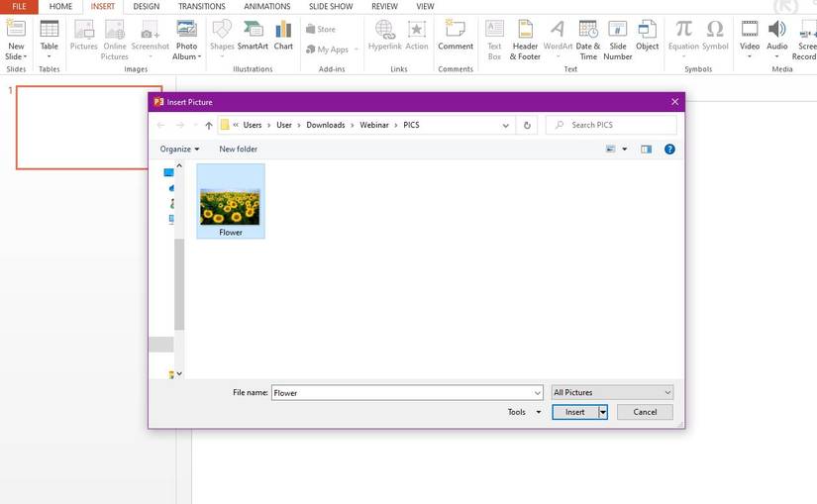Click the Refresh button in address bar

[x=527, y=125]
